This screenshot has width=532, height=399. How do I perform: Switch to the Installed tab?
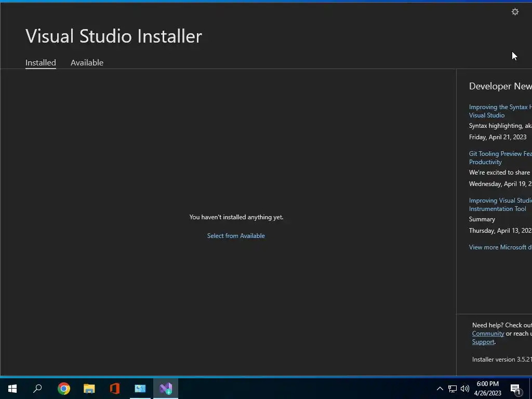41,63
